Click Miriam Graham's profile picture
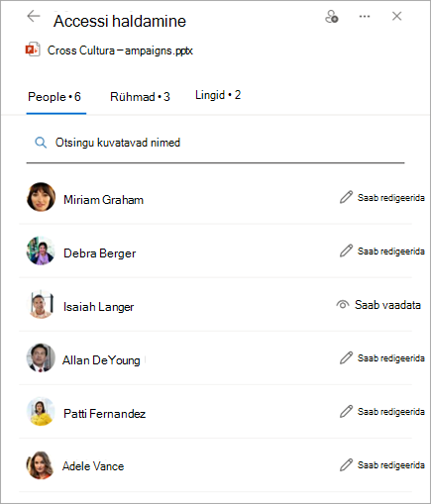Viewport: 431px width, 504px height. pyautogui.click(x=41, y=197)
